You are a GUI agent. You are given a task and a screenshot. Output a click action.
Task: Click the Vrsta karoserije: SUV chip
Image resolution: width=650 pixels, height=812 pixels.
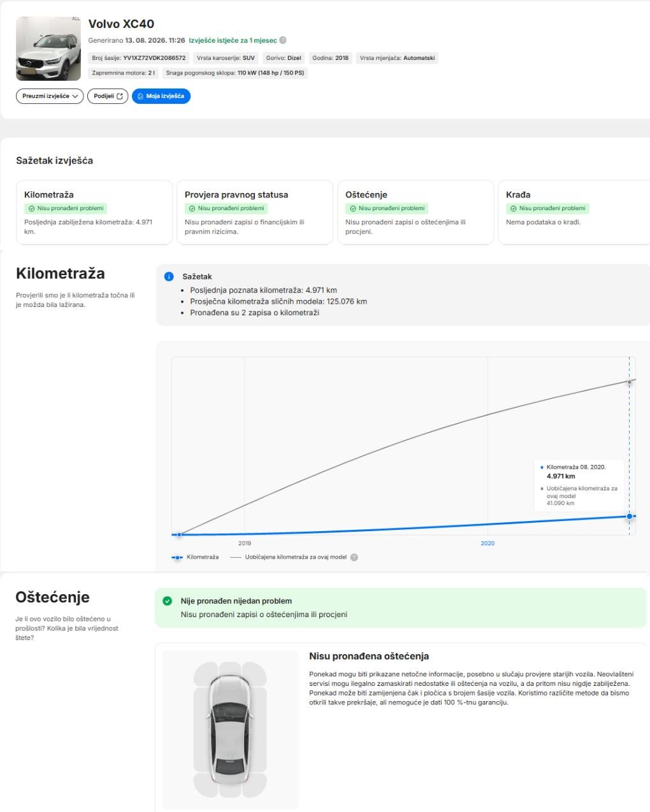226,58
